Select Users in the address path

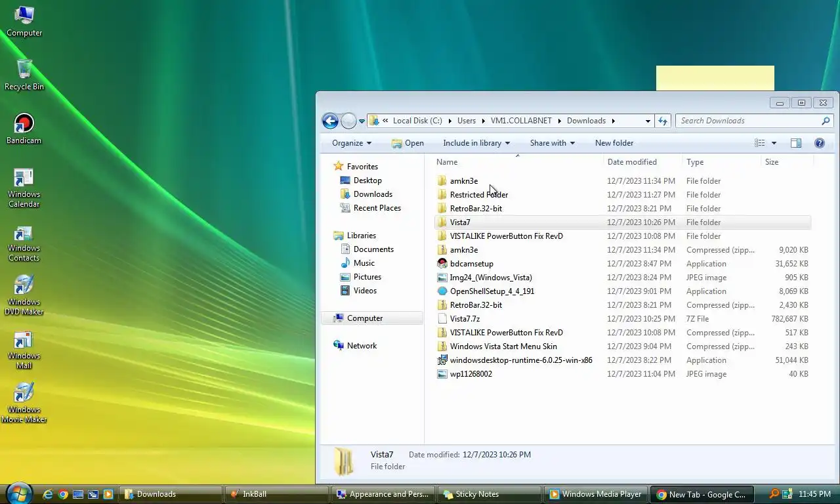[x=467, y=121]
